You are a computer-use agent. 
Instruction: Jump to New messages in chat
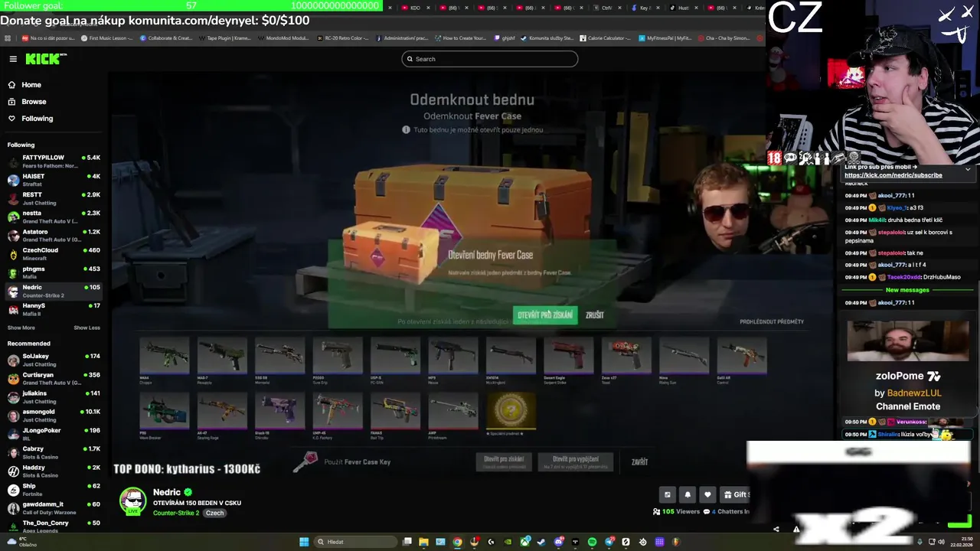[x=907, y=290]
